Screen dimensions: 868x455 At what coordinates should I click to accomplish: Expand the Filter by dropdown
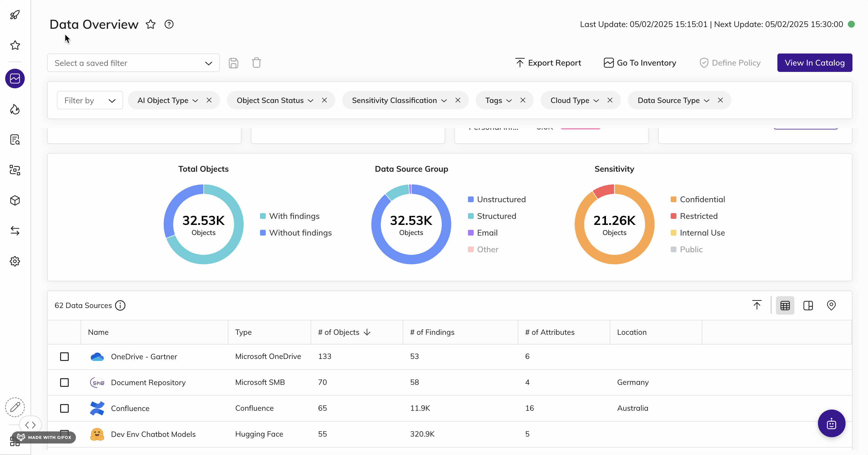coord(90,100)
